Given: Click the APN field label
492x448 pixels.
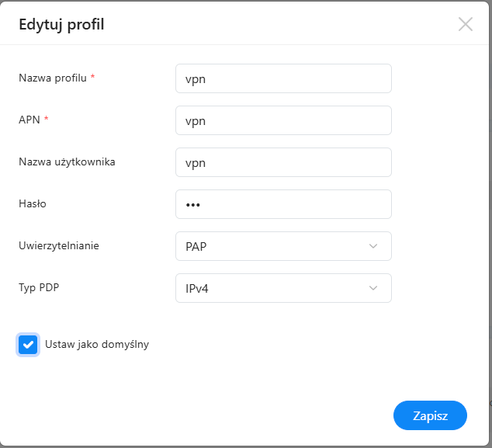Looking at the screenshot, I should 29,120.
